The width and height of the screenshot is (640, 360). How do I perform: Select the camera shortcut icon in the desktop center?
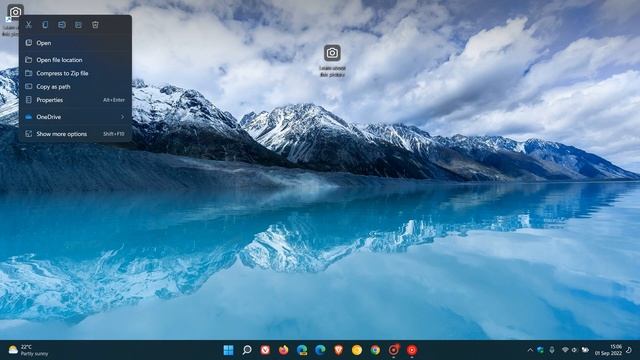coord(332,53)
